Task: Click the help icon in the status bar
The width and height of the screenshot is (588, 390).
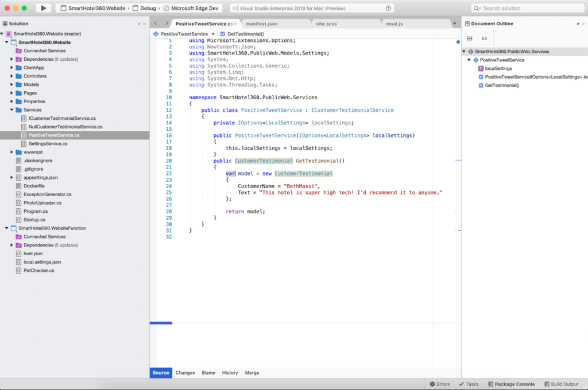Action: point(389,7)
